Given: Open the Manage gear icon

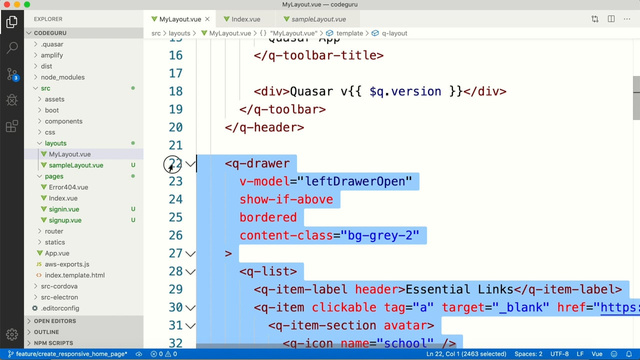Looking at the screenshot, I should pos(11,335).
